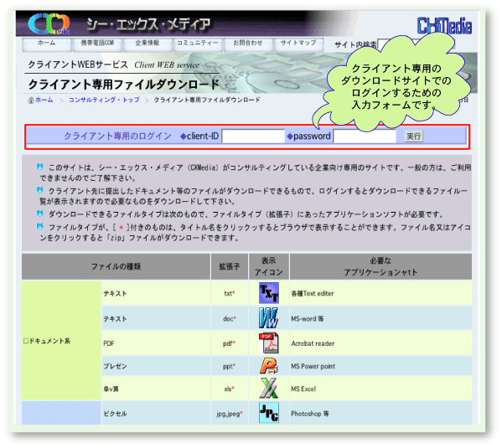Click the Photoshop 等 cell
The image size is (502, 448).
pyautogui.click(x=380, y=414)
